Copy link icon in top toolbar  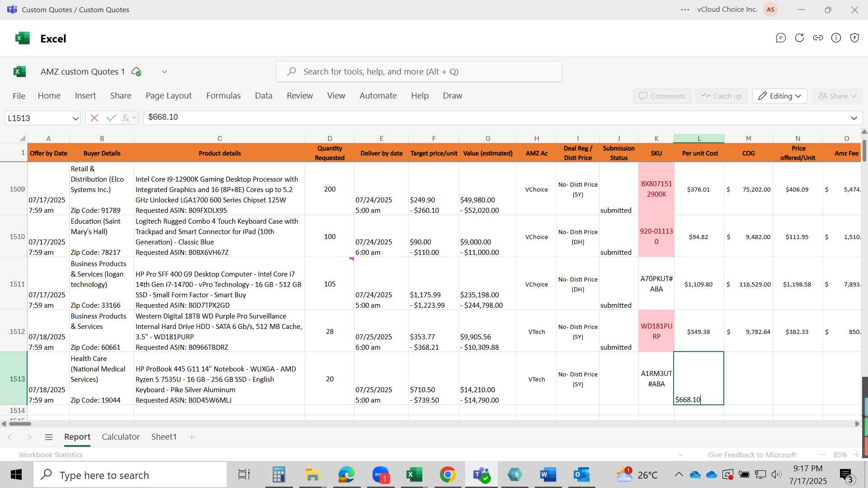coord(818,38)
